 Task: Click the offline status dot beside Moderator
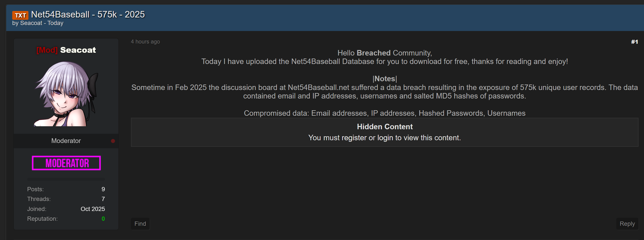pos(113,141)
